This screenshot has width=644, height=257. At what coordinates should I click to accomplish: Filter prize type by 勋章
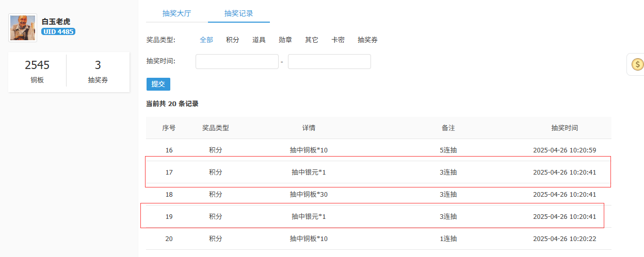285,40
